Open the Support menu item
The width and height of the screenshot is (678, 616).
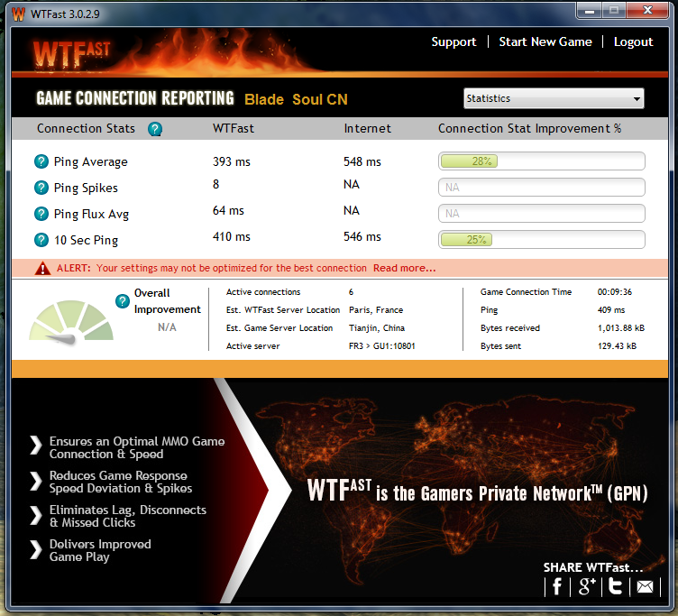454,41
